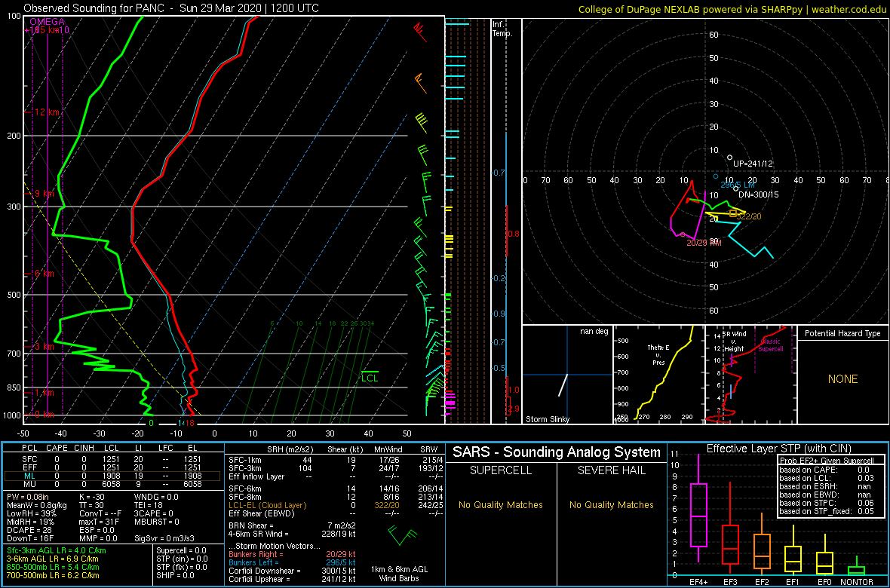Click the magenta EF4+ box plot
The height and width of the screenshot is (588, 890).
click(698, 510)
